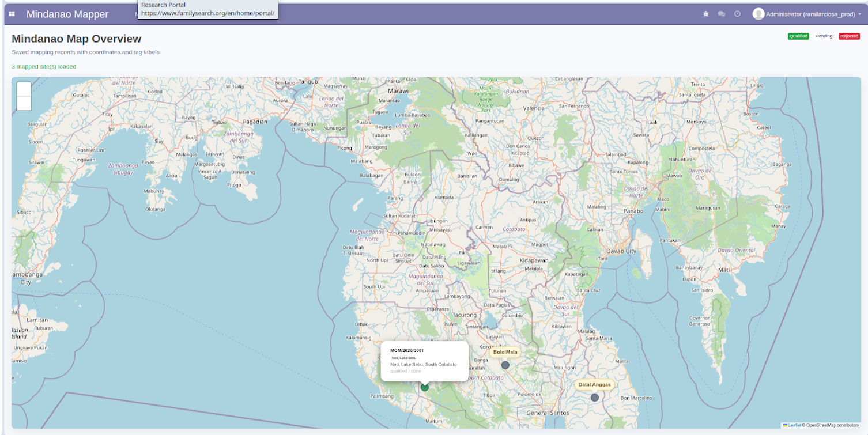Open the debug bug icon menu
This screenshot has height=435, width=868.
[705, 14]
